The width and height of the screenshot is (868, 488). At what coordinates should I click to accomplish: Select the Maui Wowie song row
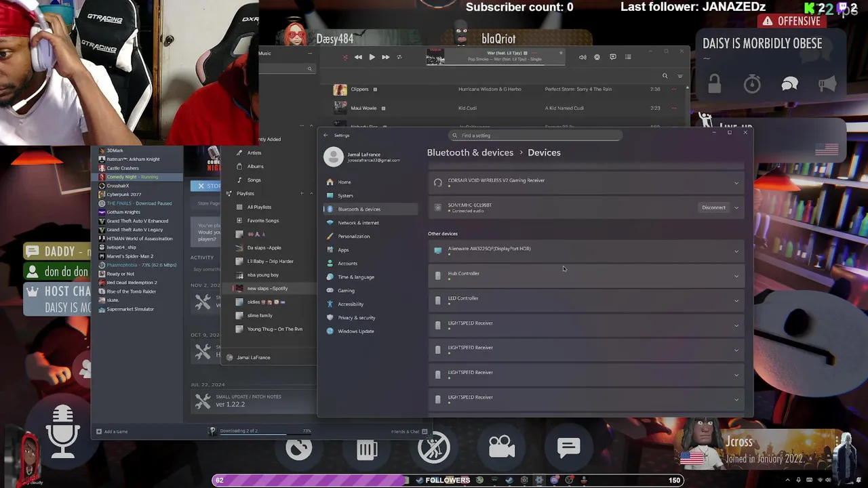[x=505, y=108]
